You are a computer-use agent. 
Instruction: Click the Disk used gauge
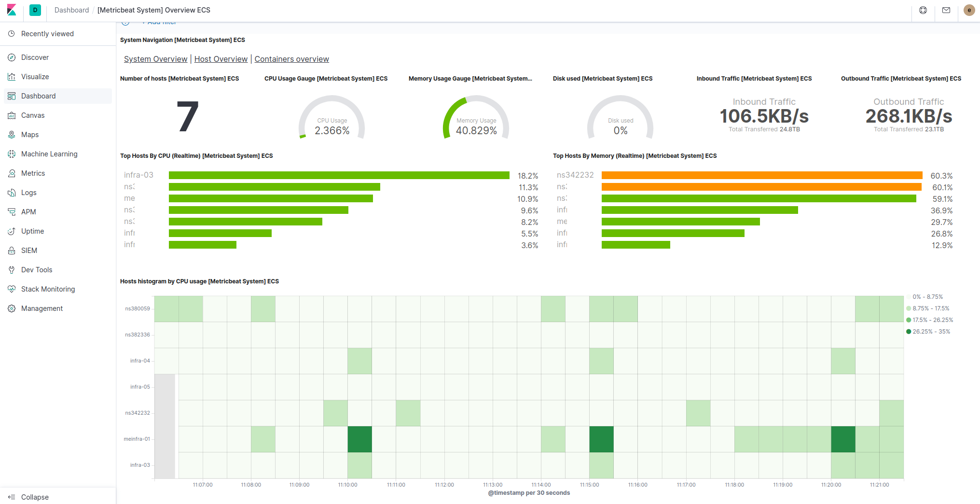pyautogui.click(x=621, y=117)
